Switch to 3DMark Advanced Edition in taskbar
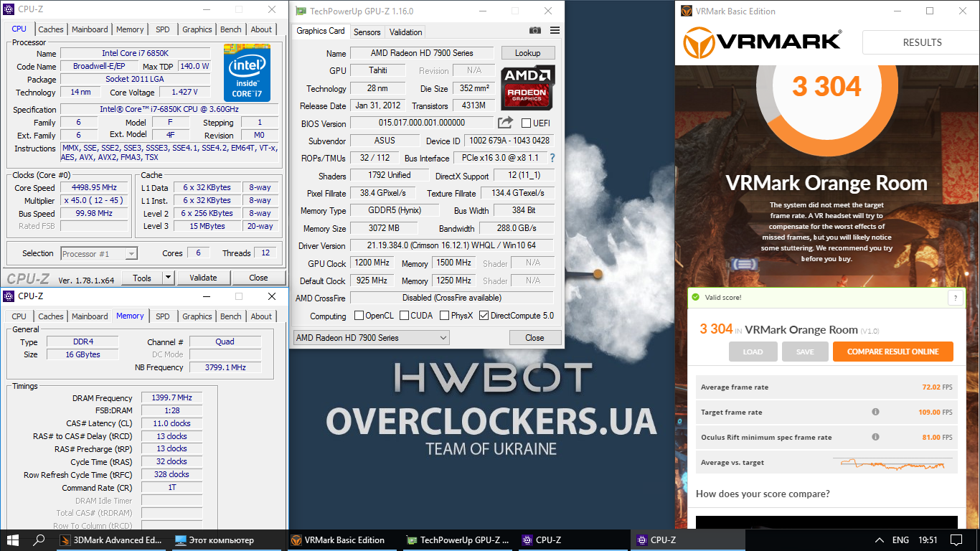980x551 pixels. (112, 540)
